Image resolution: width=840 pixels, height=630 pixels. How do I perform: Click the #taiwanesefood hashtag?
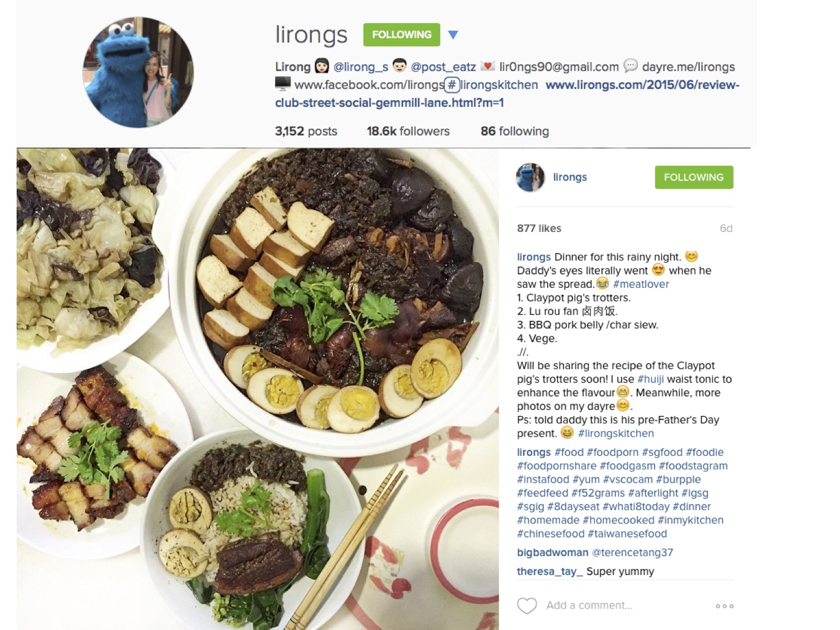pos(627,534)
